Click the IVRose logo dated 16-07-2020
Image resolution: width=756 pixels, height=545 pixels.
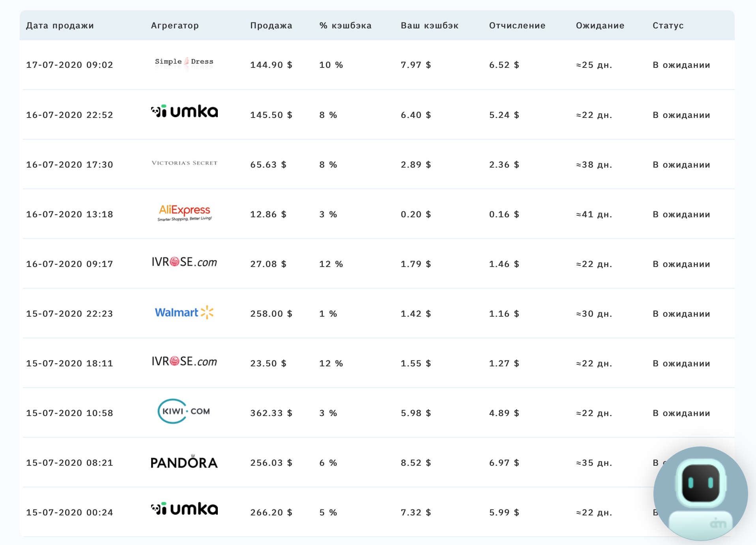184,262
